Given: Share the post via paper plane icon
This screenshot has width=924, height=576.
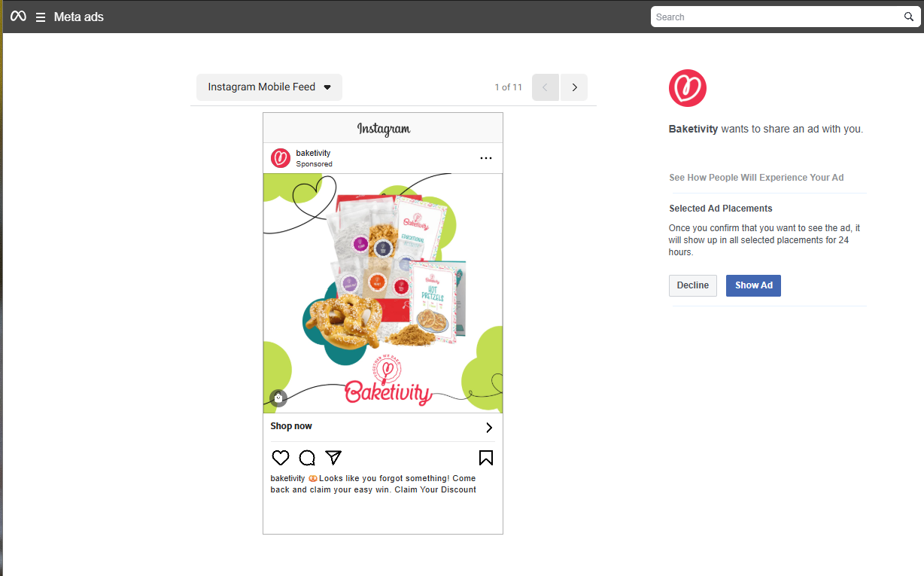Looking at the screenshot, I should click(x=333, y=457).
